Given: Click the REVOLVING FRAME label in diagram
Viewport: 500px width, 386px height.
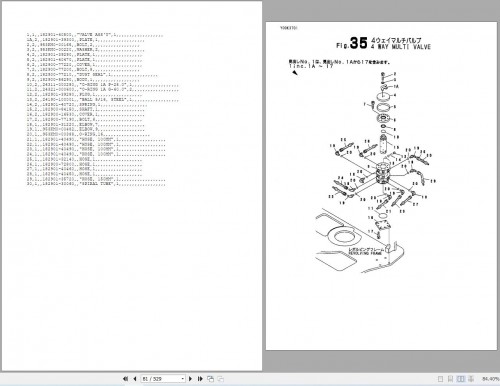Looking at the screenshot, I should point(365,254).
